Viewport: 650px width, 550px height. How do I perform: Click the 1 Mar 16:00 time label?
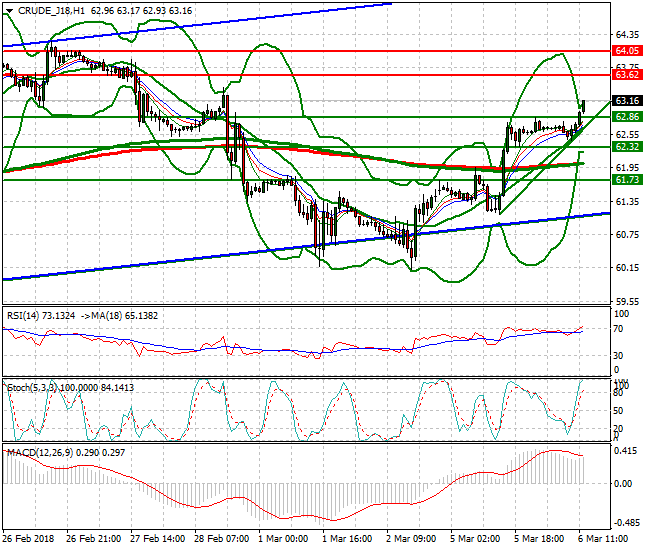(347, 539)
